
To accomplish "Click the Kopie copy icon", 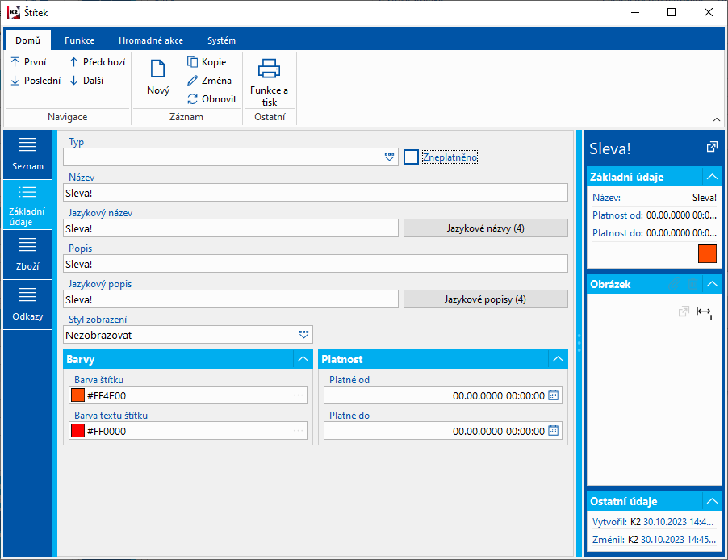I will 192,62.
